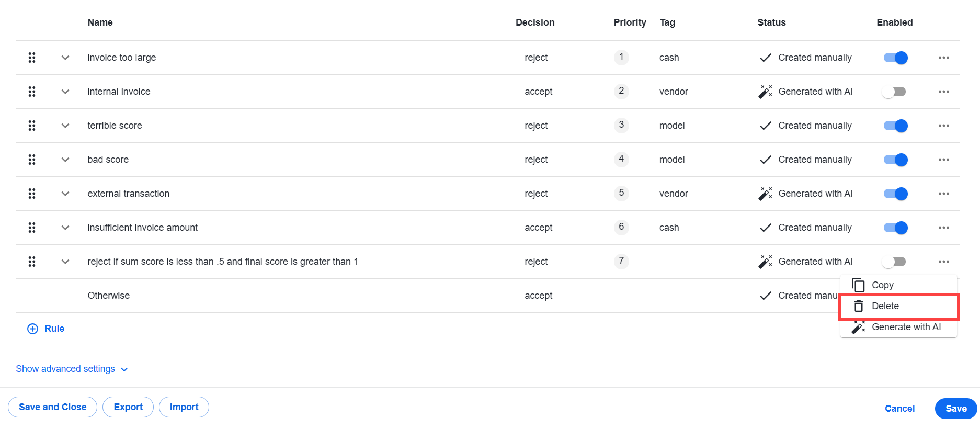Grab the drag handle for invoice too large
Image resolution: width=980 pixels, height=429 pixels.
[32, 58]
